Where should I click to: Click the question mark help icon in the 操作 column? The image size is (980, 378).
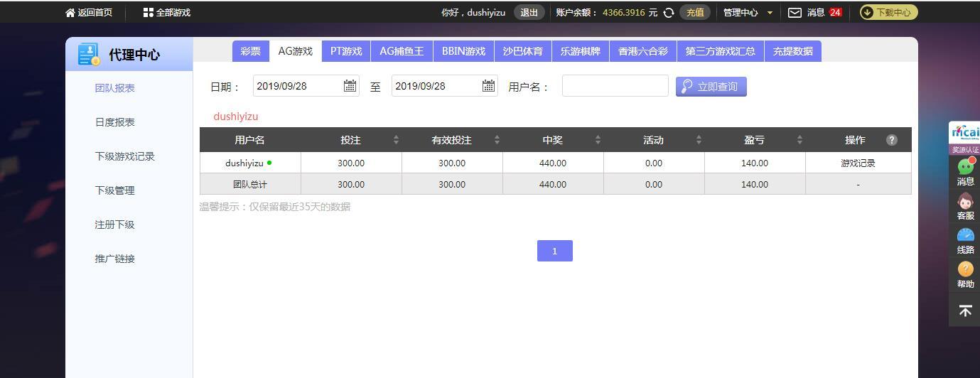pyautogui.click(x=892, y=140)
